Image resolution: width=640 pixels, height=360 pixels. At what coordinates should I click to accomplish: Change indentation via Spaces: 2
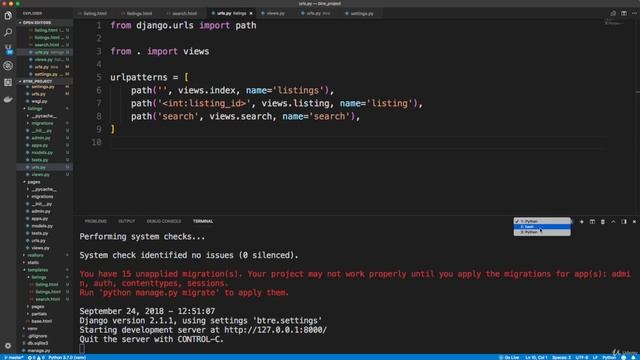562,358
